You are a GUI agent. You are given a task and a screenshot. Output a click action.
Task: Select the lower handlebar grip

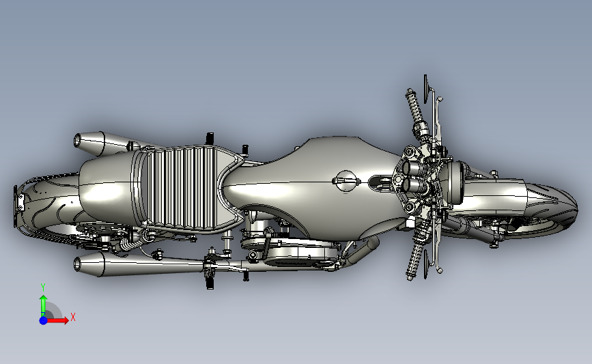pyautogui.click(x=414, y=262)
